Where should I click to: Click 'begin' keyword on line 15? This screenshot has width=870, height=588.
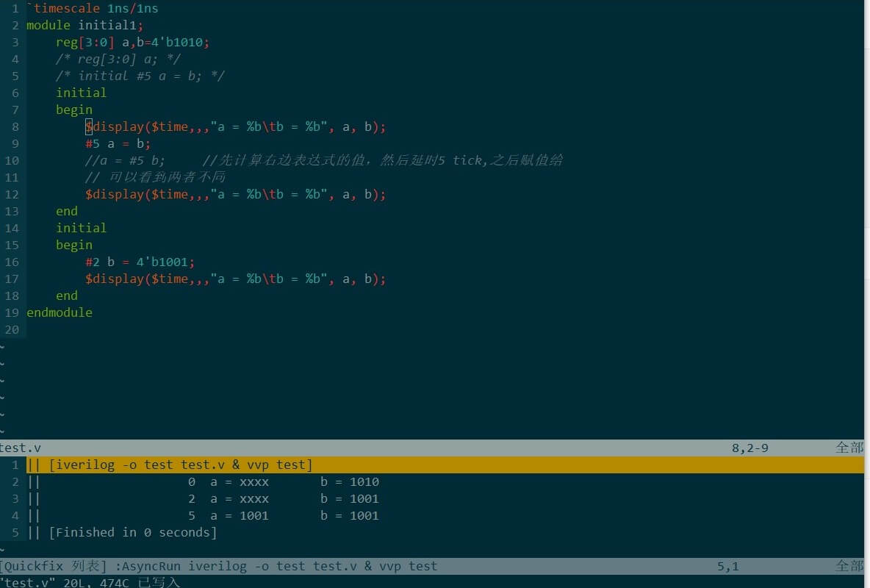[x=74, y=245]
